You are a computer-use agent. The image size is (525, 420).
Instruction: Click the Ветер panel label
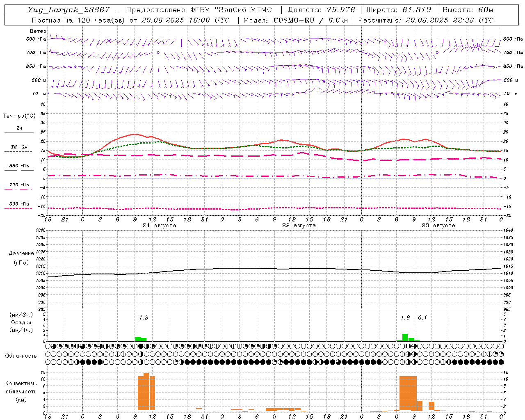38,31
